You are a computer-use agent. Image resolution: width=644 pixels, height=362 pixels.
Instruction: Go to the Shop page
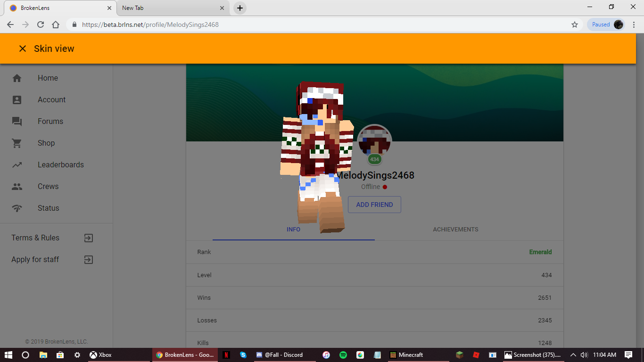point(46,143)
